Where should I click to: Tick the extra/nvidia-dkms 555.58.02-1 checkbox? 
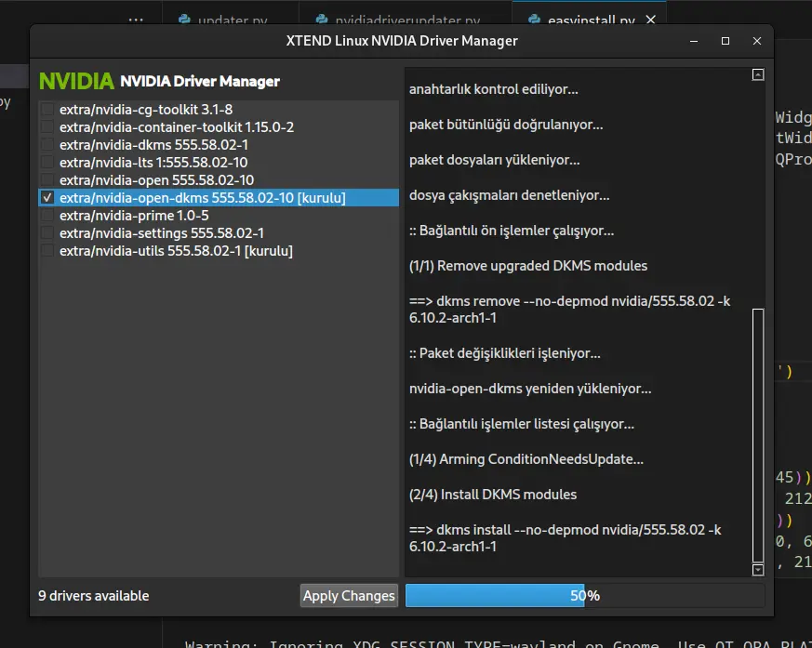pyautogui.click(x=47, y=144)
